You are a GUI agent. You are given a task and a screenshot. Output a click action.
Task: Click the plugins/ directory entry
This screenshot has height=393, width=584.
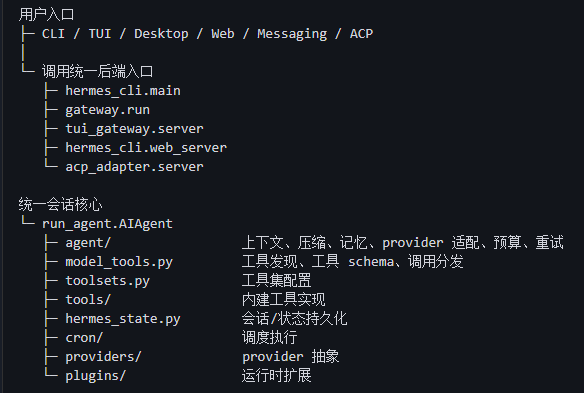point(96,375)
